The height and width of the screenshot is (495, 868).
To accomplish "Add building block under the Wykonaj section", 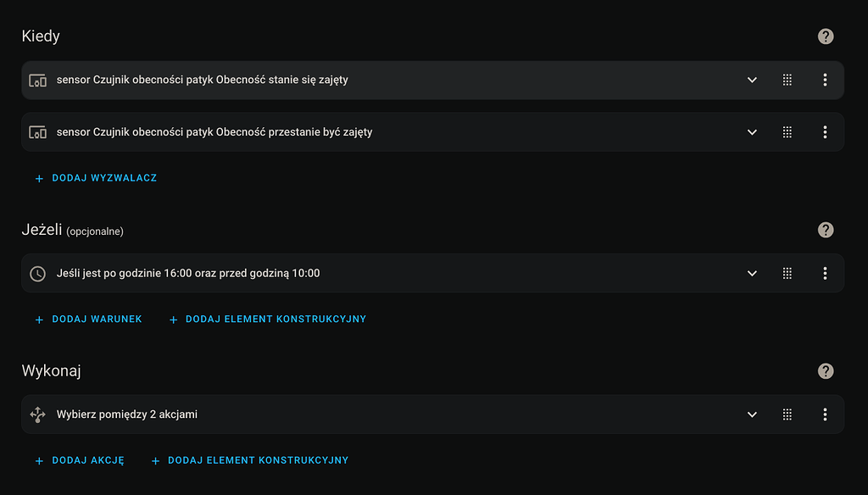I will (249, 460).
